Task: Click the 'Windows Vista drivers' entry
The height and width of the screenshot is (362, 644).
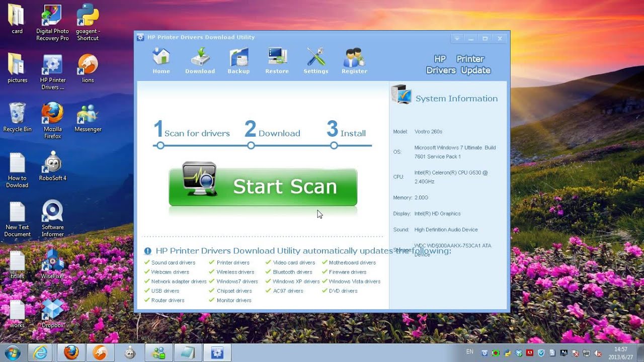Action: [x=355, y=282]
